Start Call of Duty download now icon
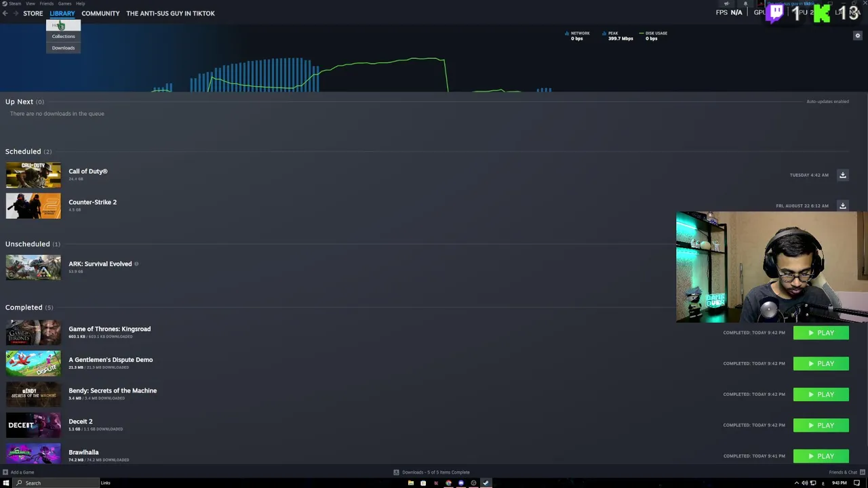The image size is (868, 488). [x=843, y=175]
